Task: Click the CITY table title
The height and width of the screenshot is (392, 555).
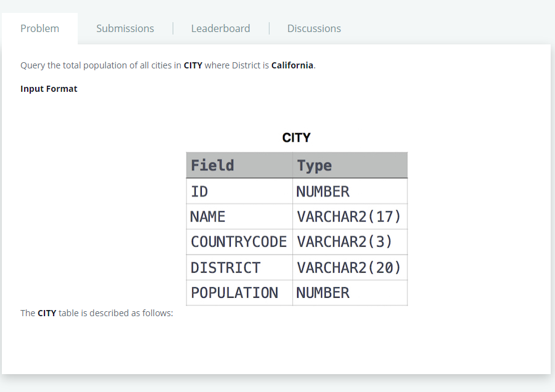Action: coord(296,137)
